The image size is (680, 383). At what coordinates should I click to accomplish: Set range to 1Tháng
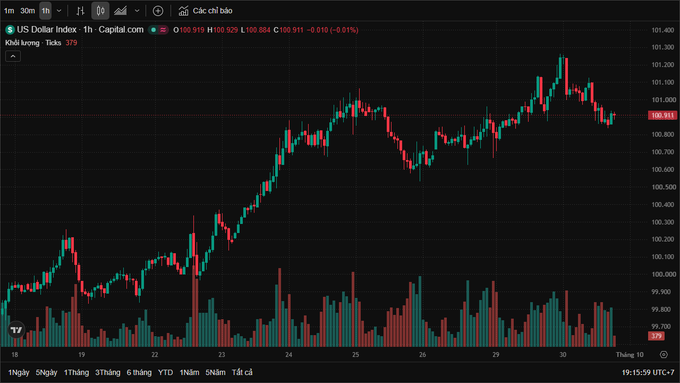tap(76, 372)
